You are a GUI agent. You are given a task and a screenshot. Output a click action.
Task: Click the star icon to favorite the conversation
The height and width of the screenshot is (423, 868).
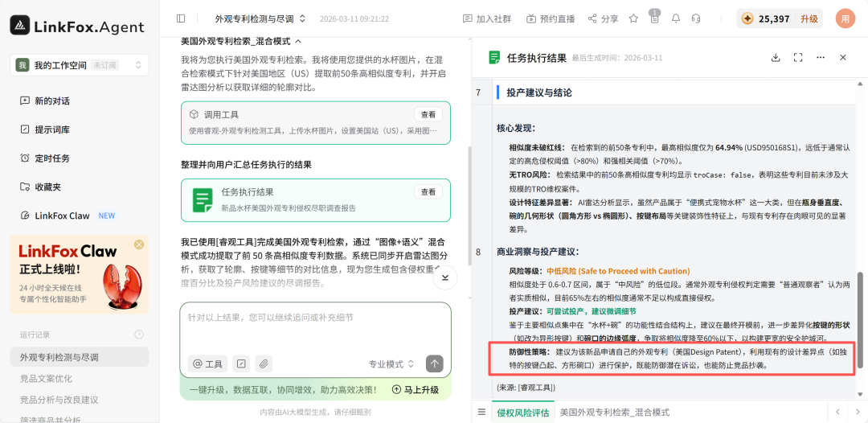[x=633, y=18]
